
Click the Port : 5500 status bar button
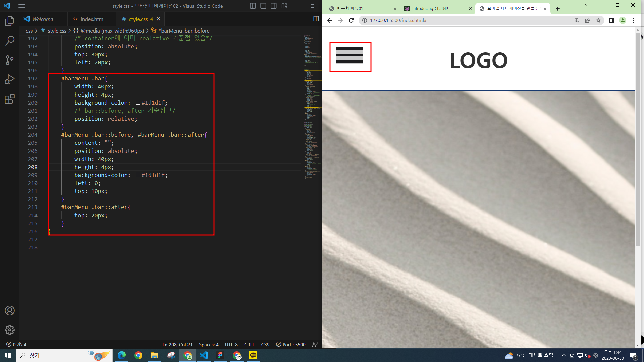[x=291, y=344]
